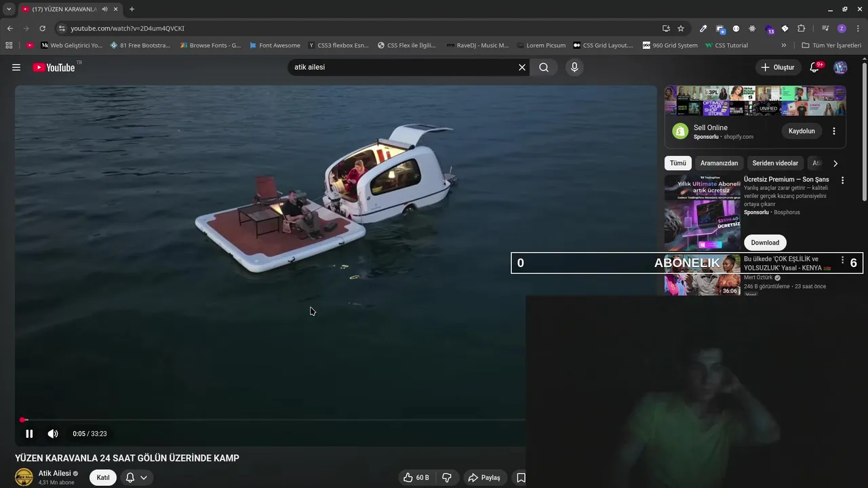
Task: Open the extension with the number 13 badge
Action: point(770,29)
